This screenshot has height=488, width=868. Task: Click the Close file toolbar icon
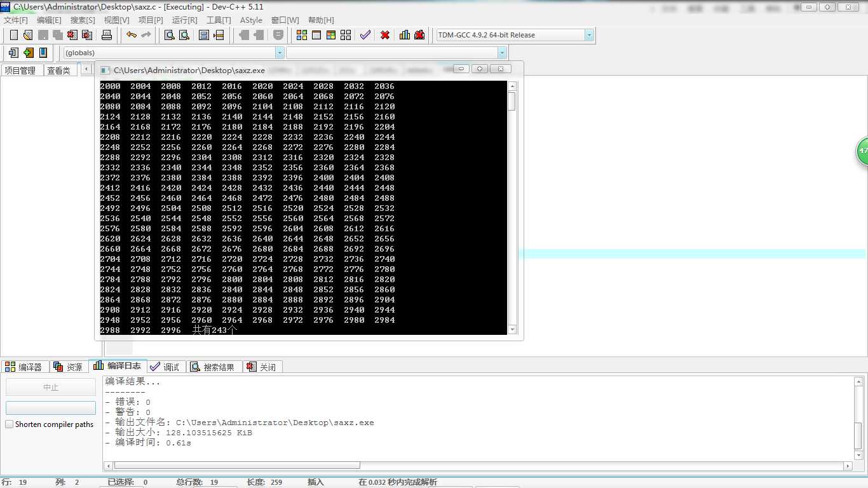[x=72, y=35]
